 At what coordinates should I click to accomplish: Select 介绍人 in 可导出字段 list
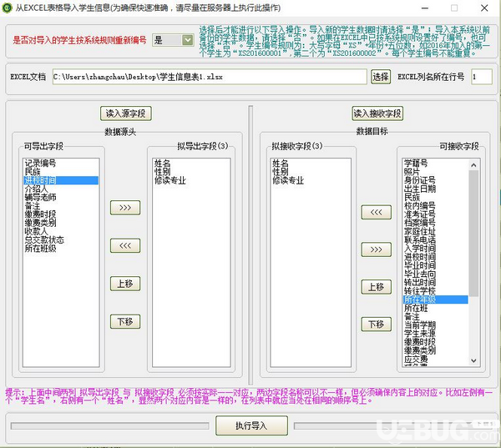pos(61,189)
